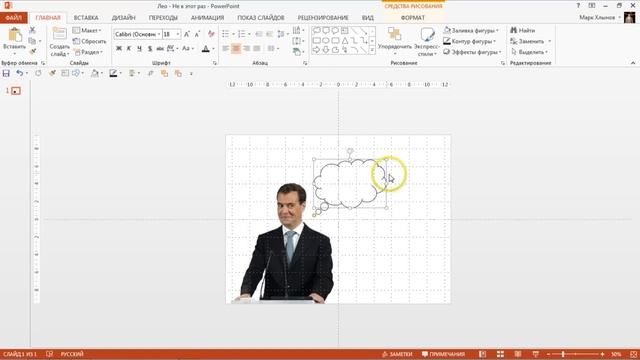Open Контур фигуры (Shape Outline) menu
The height and width of the screenshot is (360, 640).
470,41
